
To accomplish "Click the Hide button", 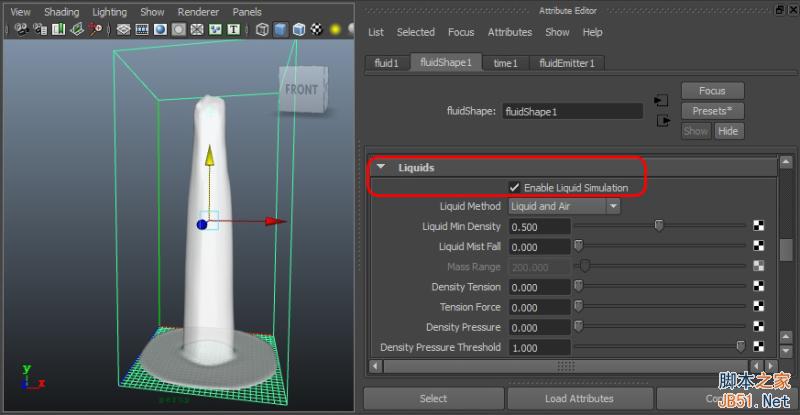I will pyautogui.click(x=729, y=131).
